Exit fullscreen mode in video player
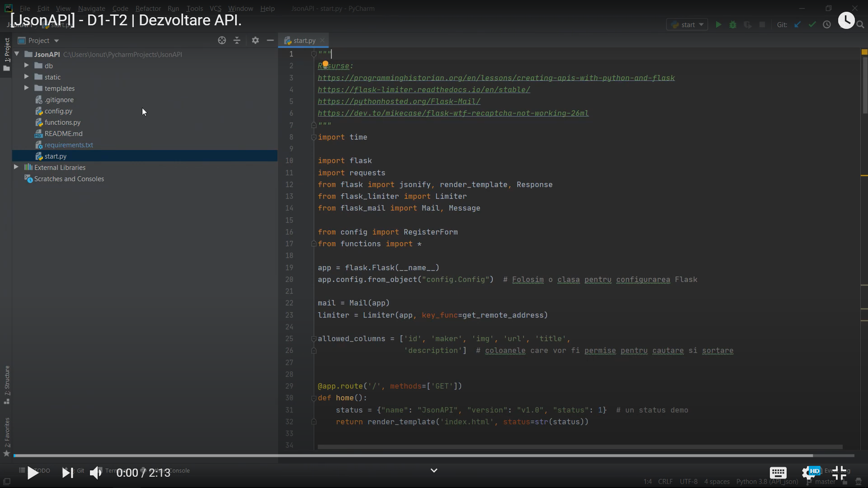 click(x=839, y=473)
